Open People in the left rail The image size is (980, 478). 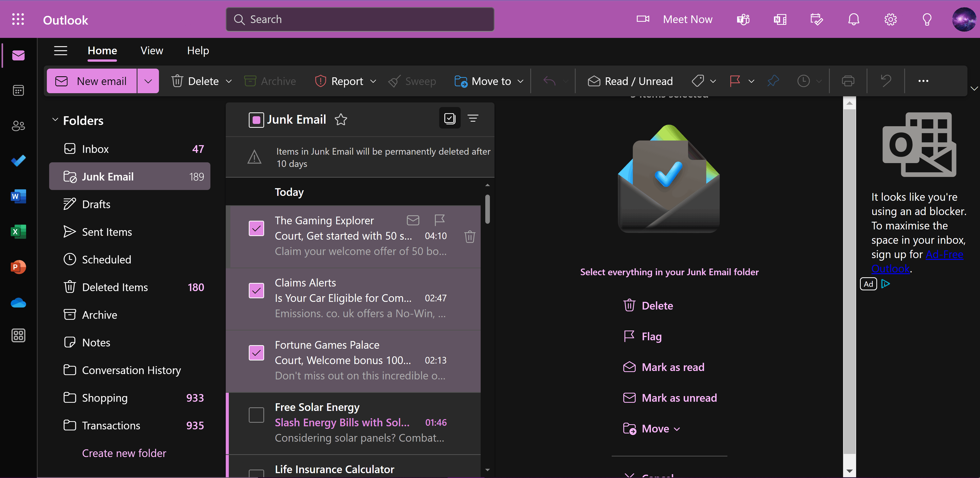point(18,126)
